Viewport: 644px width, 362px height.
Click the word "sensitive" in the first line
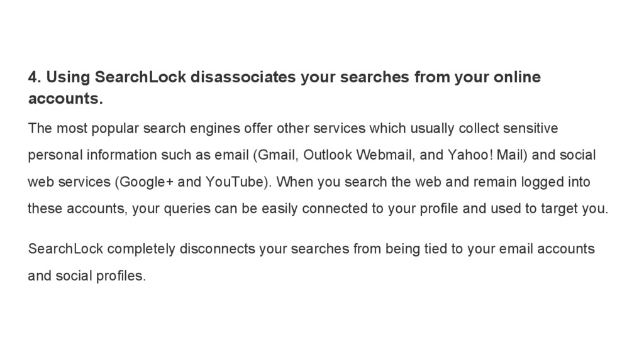pos(533,128)
